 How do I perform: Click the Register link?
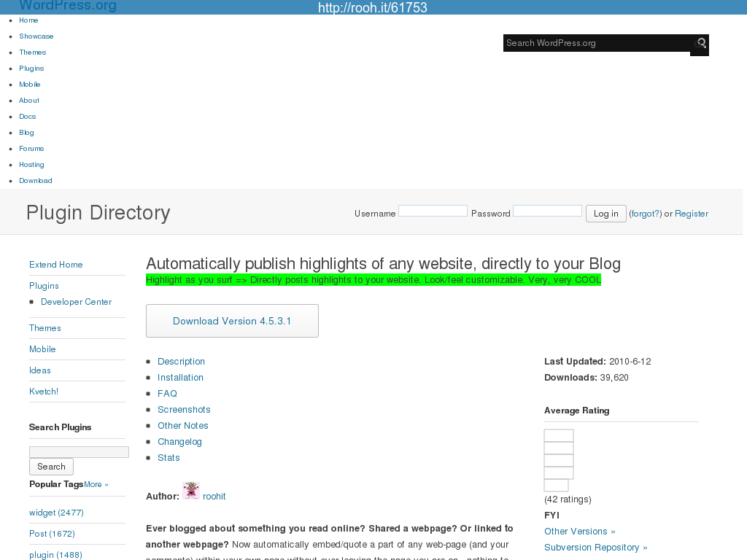pyautogui.click(x=691, y=214)
